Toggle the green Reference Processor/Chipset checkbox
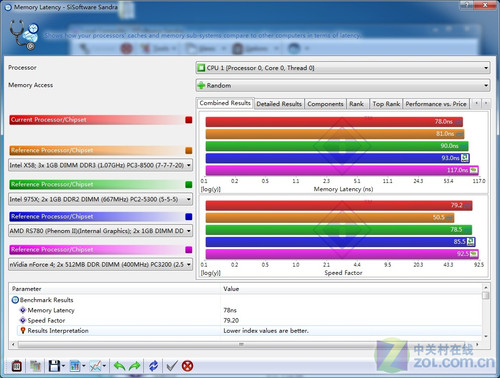 [189, 184]
